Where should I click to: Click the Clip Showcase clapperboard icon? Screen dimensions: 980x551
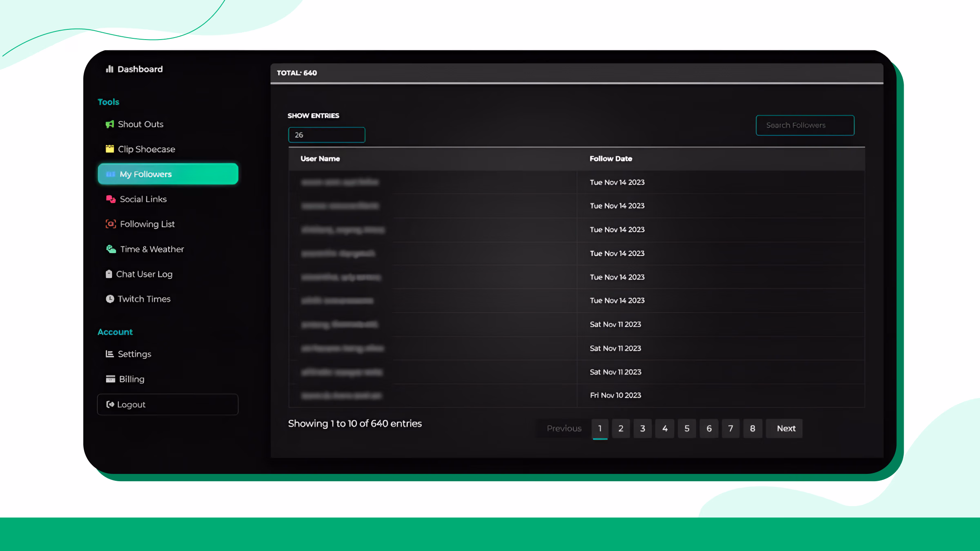(x=109, y=149)
